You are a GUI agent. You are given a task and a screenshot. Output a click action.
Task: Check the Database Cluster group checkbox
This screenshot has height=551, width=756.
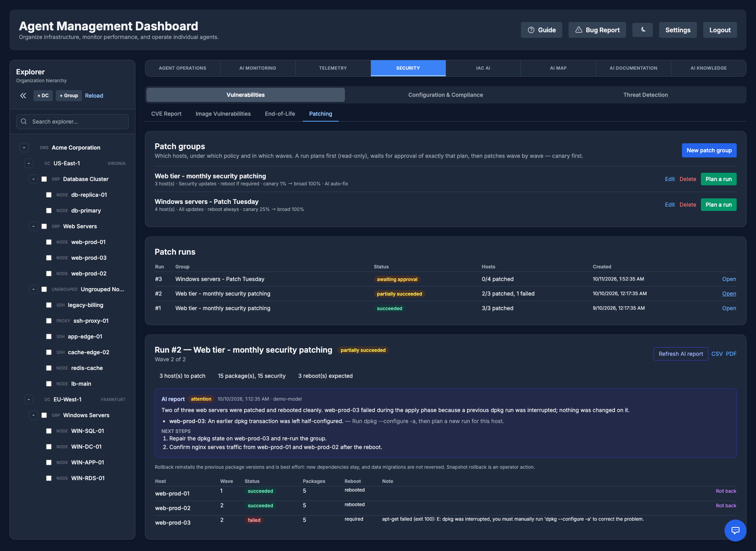pos(44,179)
